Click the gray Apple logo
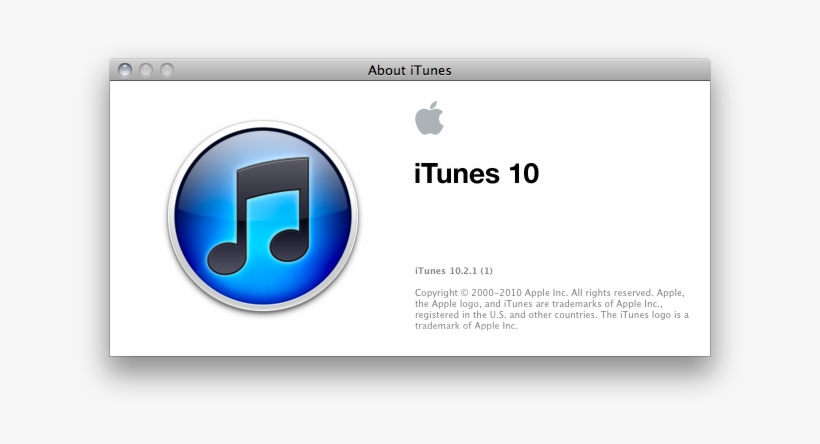The width and height of the screenshot is (820, 444). pos(429,118)
